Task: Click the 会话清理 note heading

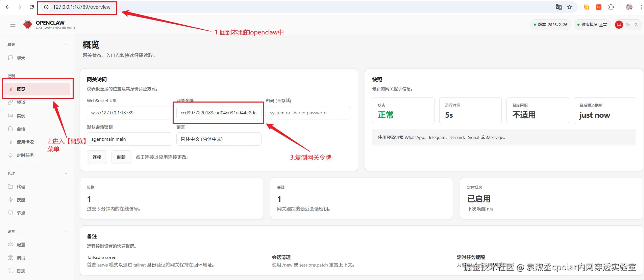Action: (281, 257)
